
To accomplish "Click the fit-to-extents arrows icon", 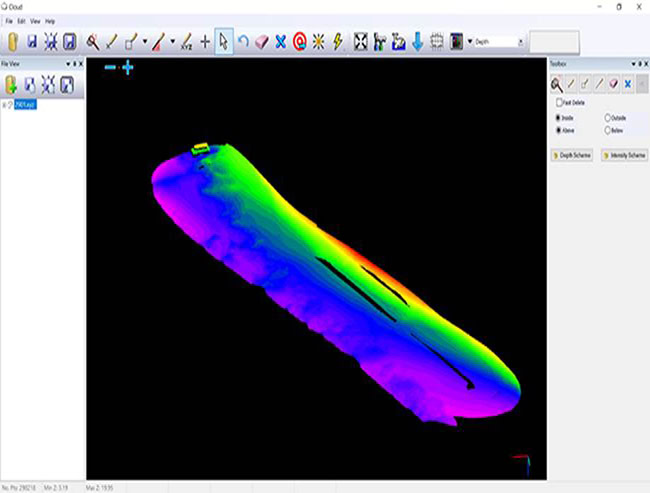I will (x=360, y=42).
